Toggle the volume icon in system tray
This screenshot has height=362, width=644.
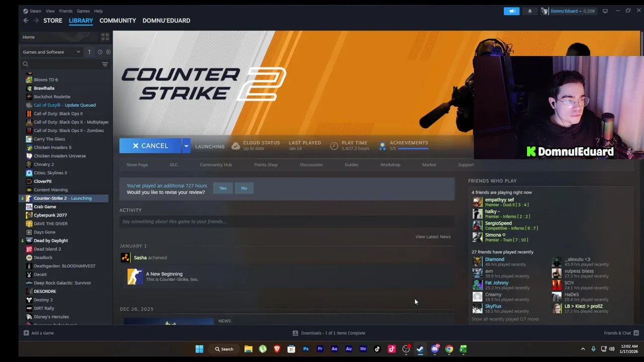(612, 349)
